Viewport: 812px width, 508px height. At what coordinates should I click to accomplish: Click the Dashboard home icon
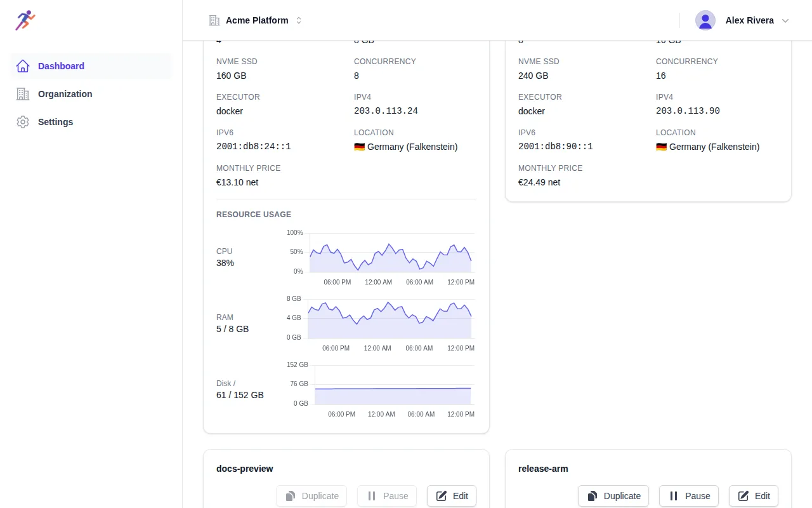point(23,66)
